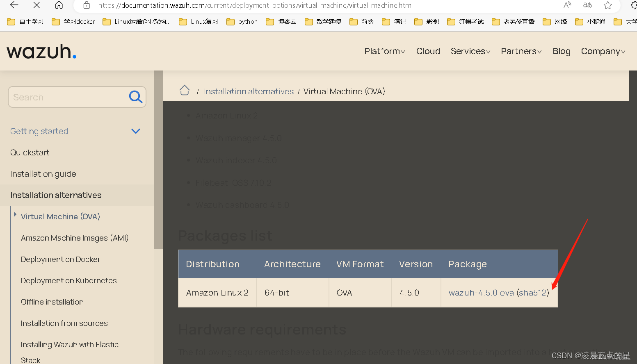Expand the Platform menu
The width and height of the screenshot is (637, 364).
385,51
